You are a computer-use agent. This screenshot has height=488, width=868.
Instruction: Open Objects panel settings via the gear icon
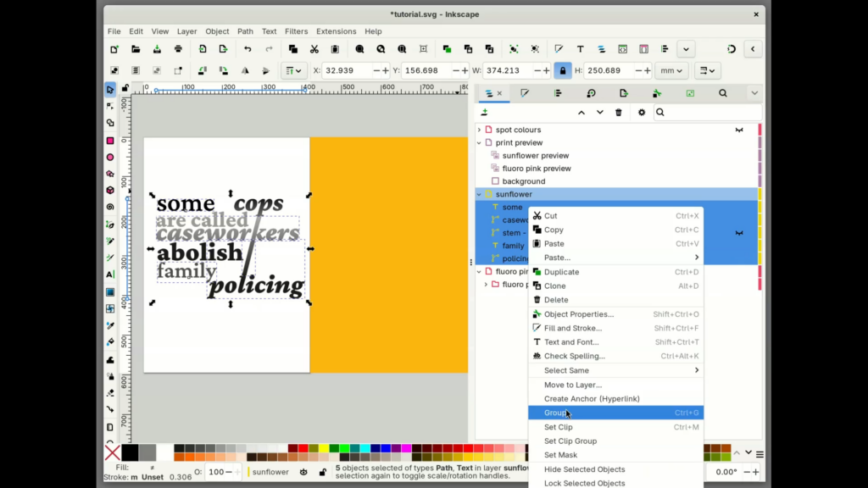pyautogui.click(x=642, y=112)
